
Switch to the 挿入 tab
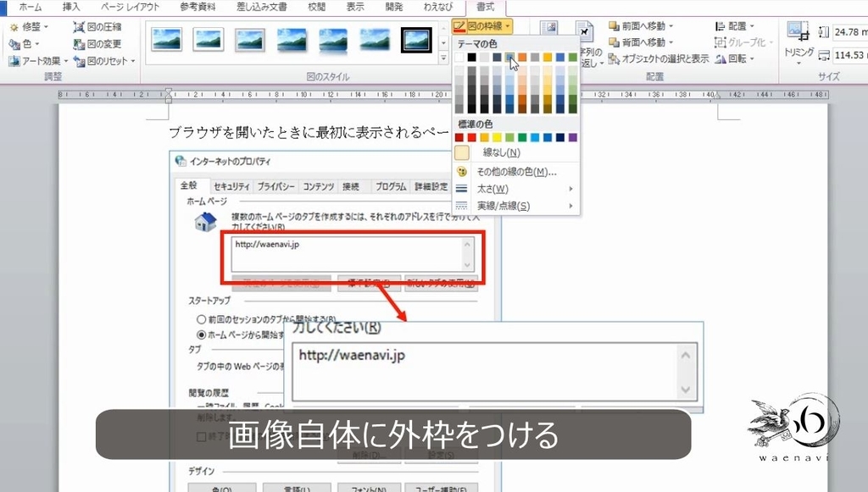tap(71, 7)
